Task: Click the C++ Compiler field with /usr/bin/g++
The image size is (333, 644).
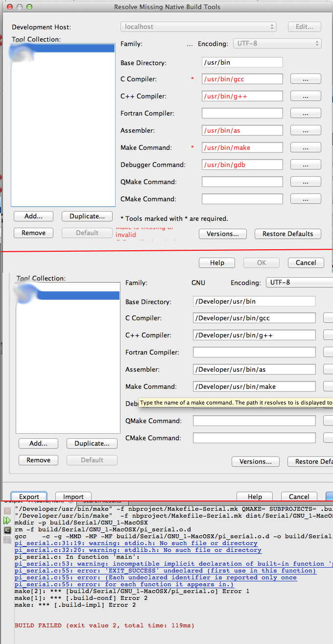Action: click(x=242, y=96)
